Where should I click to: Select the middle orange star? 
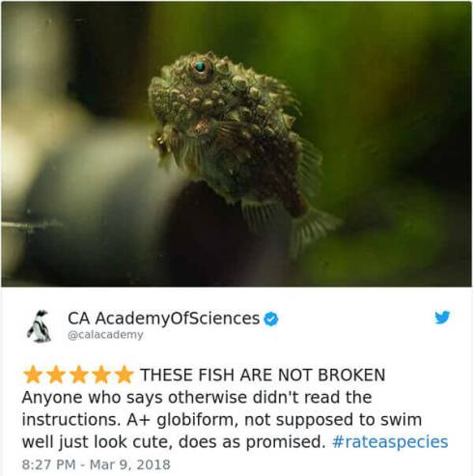coord(78,375)
